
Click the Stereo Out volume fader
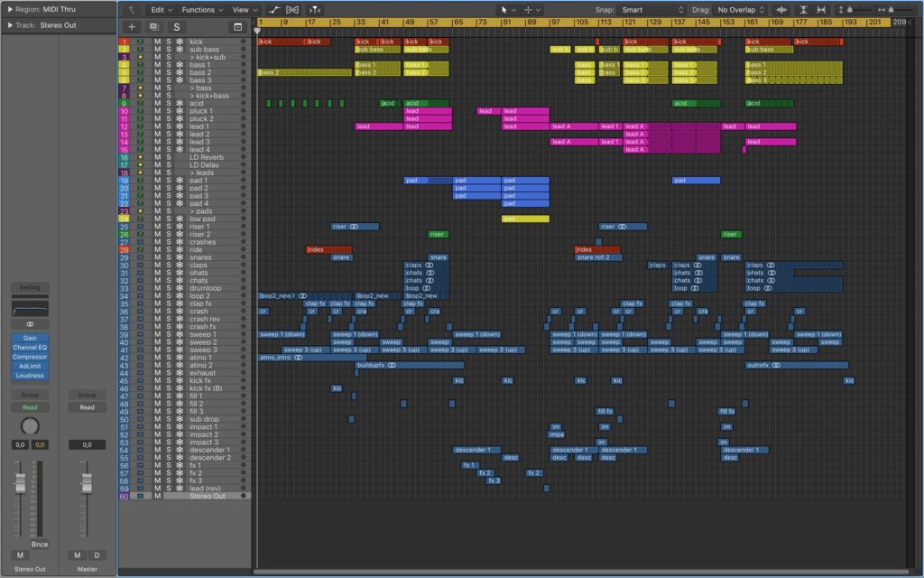pos(20,483)
